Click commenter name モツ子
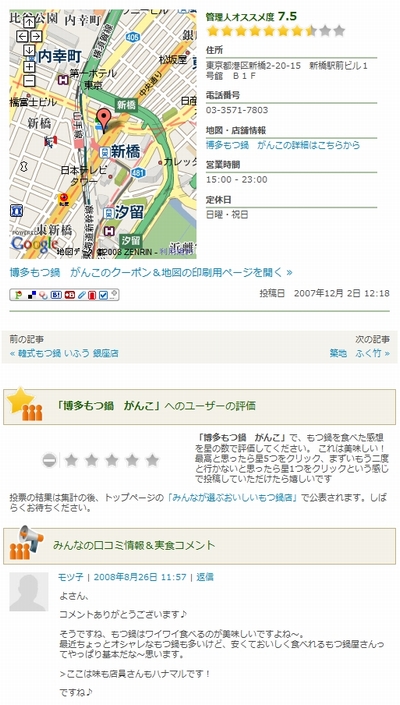Screen dimensions: 400x705 coord(71,577)
